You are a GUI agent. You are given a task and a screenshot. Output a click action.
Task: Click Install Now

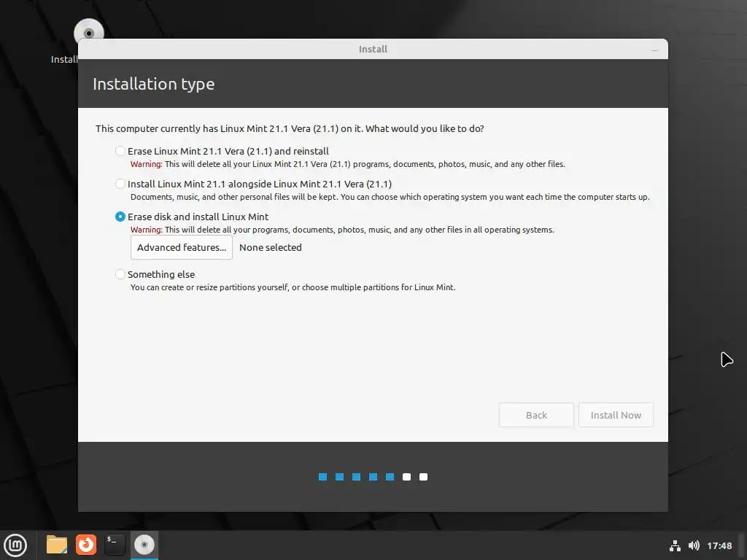tap(616, 415)
